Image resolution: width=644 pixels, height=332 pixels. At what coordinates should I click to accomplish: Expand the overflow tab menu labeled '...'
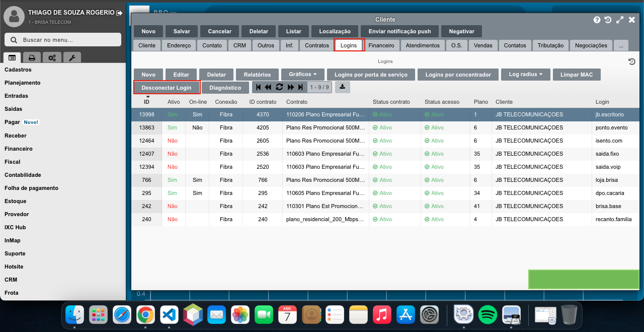pos(621,45)
